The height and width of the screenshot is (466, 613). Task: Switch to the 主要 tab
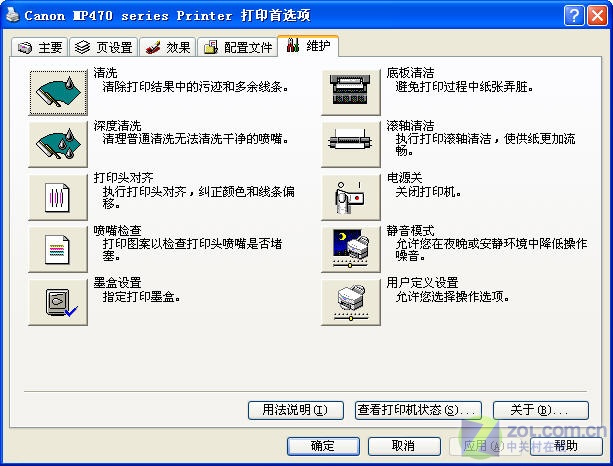[40, 47]
